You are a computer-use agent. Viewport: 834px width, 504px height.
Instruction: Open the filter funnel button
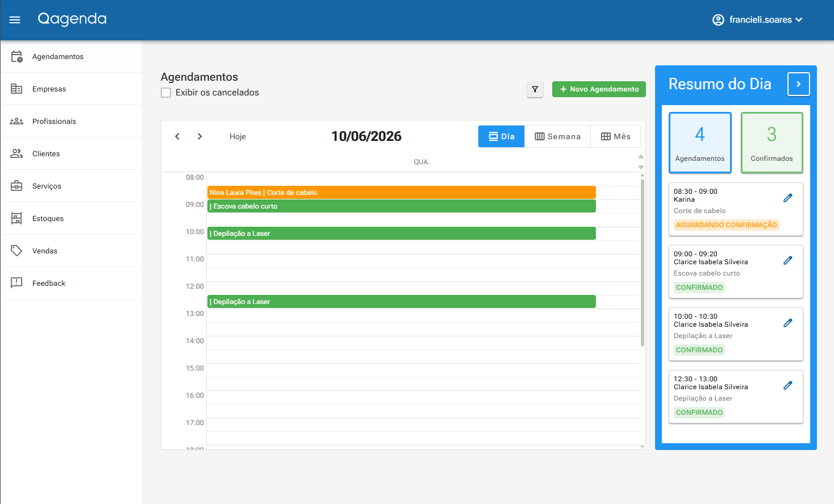535,89
